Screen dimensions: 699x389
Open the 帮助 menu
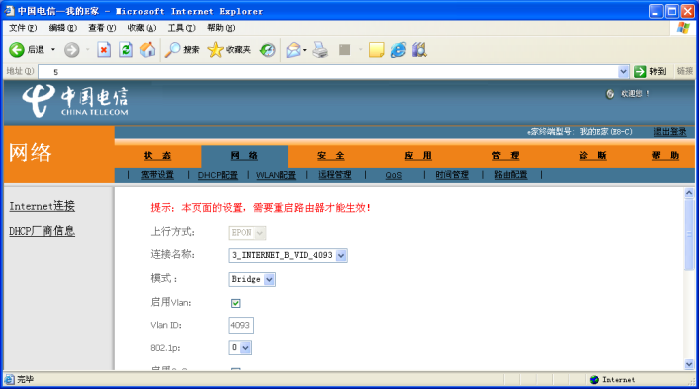(221, 28)
